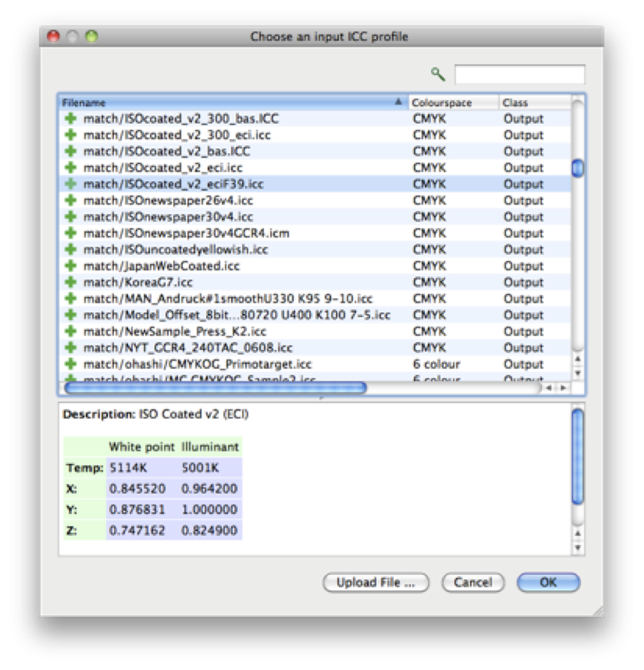Add profile match/ISOcoated_v2_300_bas.ICC via its plus icon
Viewport: 644px width, 670px height.
point(70,117)
